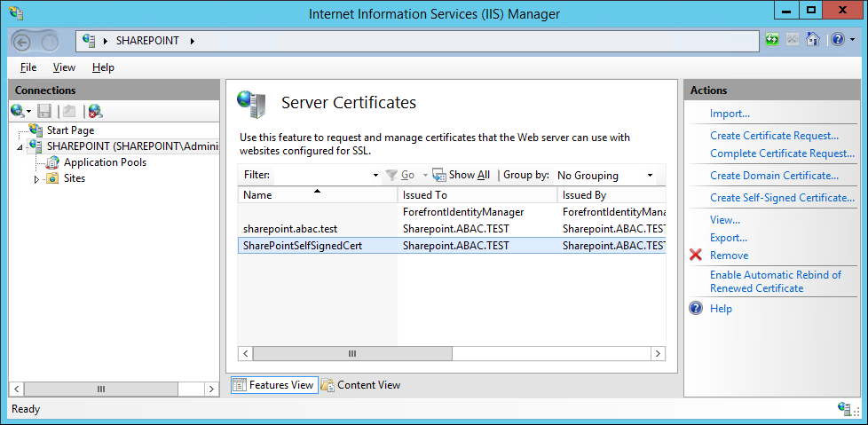Click the red Remove X icon

point(696,256)
